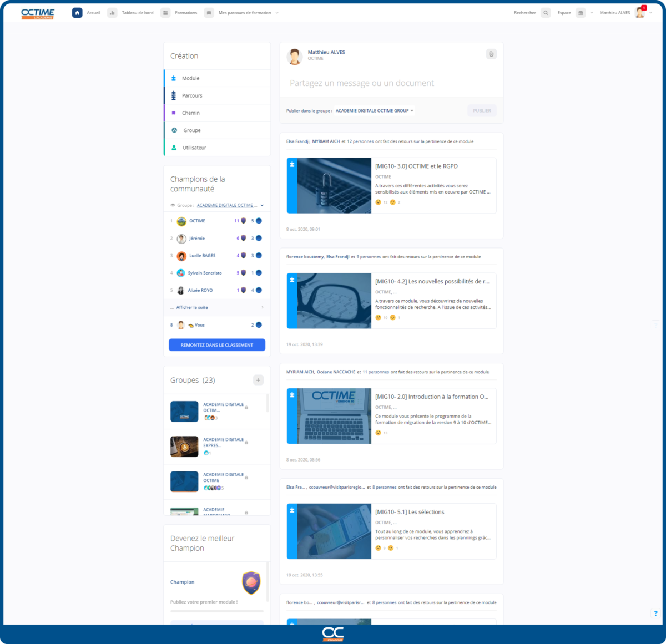Click the OCTIME avatar in champions ranking
The height and width of the screenshot is (644, 666).
coord(181,221)
